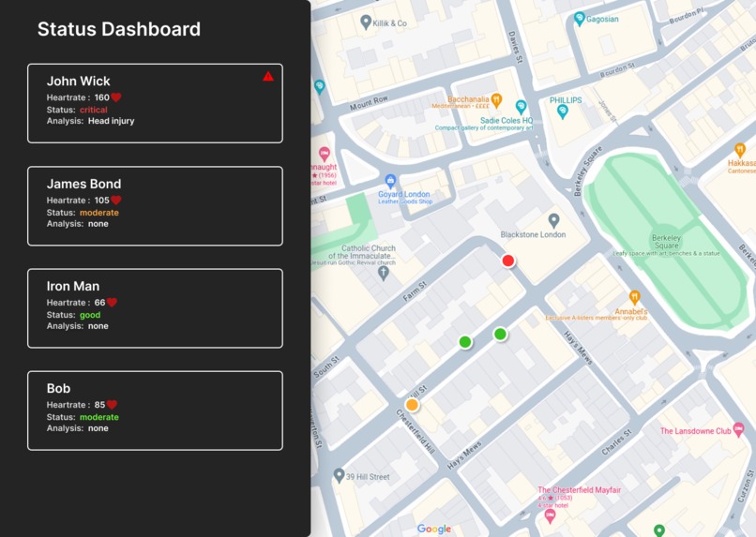The image size is (756, 537).
Task: Click Iron Man's green 'good' status
Action: coord(90,315)
